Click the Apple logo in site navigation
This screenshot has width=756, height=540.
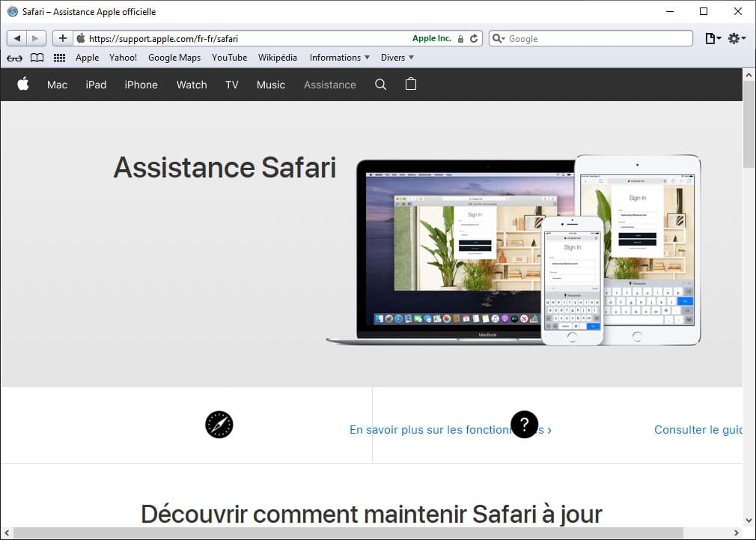tap(22, 84)
